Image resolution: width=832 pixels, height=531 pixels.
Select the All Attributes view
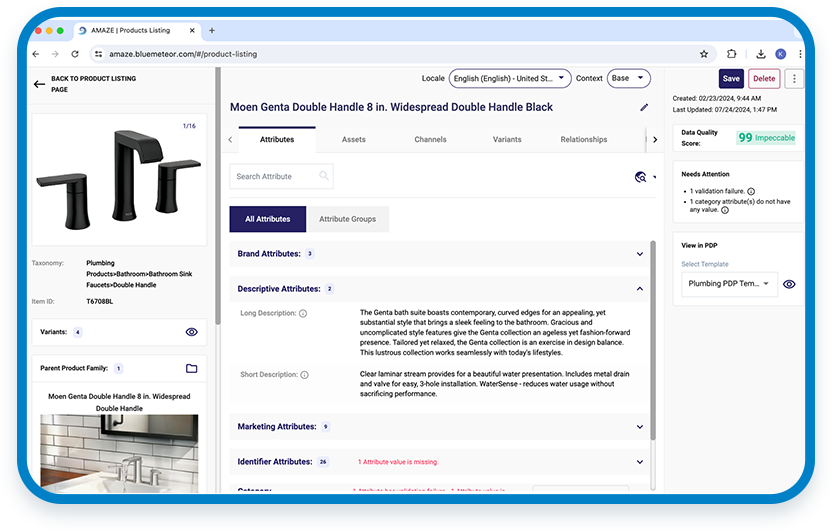coord(267,219)
